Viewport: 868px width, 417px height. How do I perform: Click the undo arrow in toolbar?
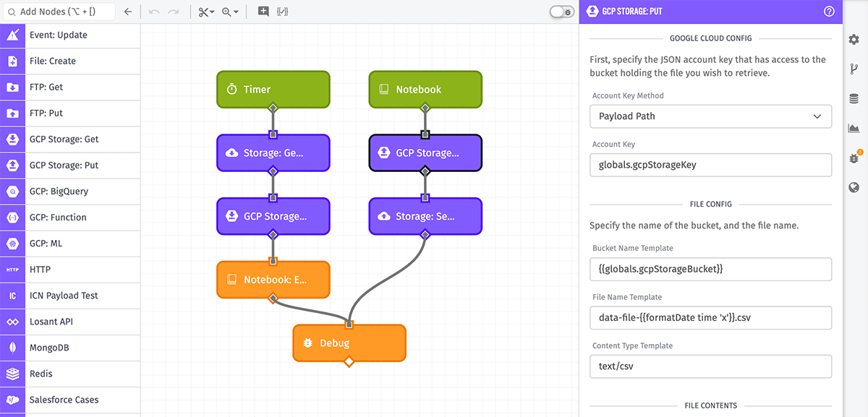tap(154, 12)
